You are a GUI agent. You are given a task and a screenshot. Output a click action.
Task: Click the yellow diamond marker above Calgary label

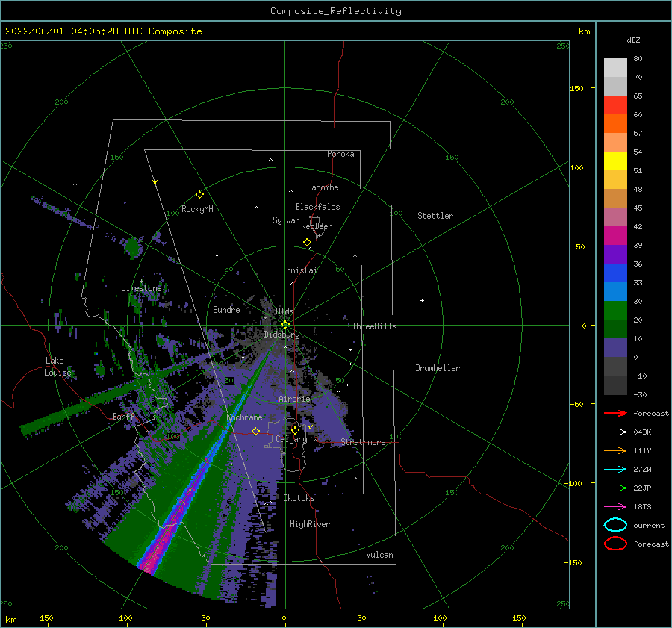click(x=295, y=430)
